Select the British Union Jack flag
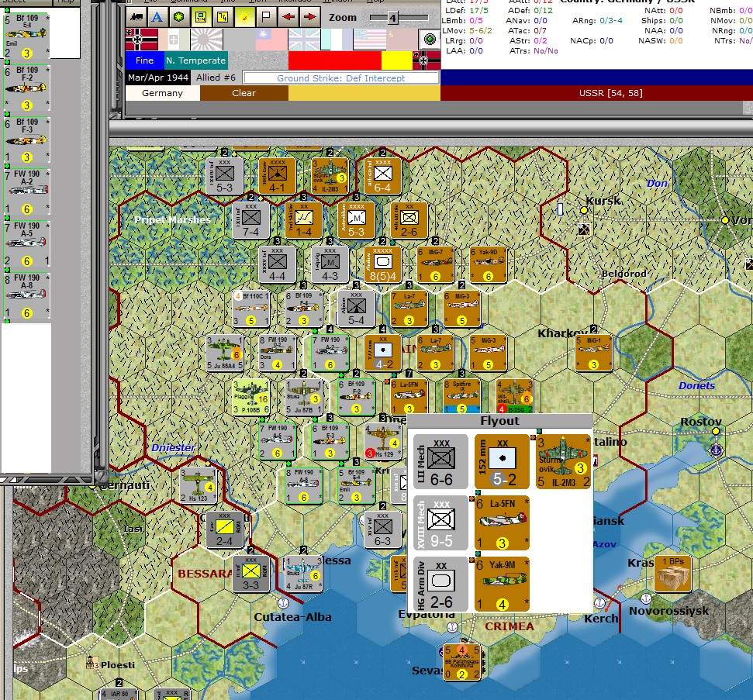 click(304, 40)
